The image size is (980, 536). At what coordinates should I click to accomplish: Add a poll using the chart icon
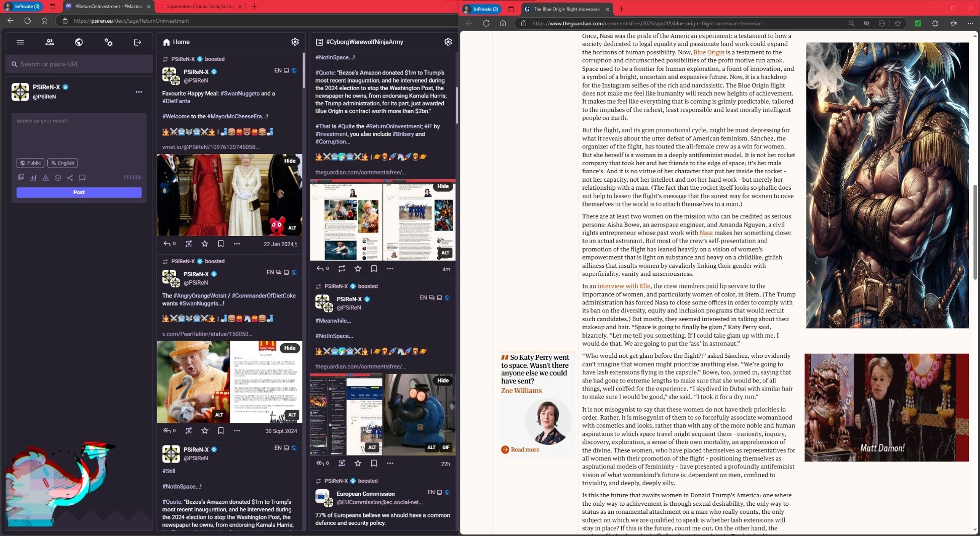(33, 178)
